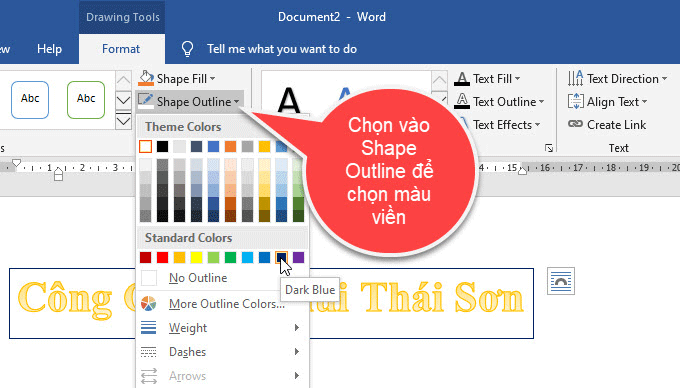This screenshot has height=388, width=680.
Task: Apply the black A WordArt style
Action: click(289, 100)
